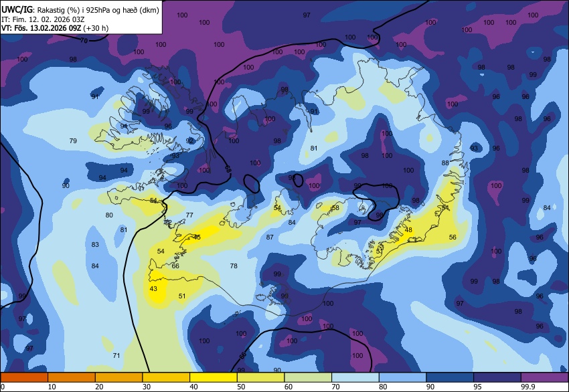This screenshot has height=392, width=569.
Task: Select the 30–40 amber legend swatch
Action: (166, 377)
